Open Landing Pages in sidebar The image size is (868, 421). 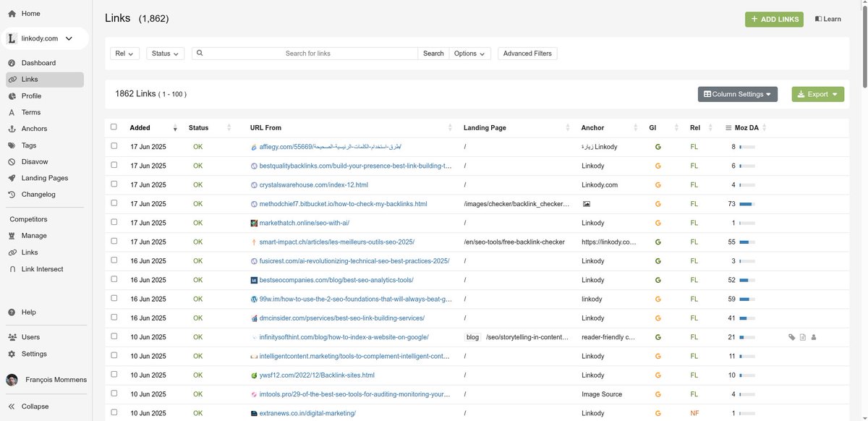(45, 178)
